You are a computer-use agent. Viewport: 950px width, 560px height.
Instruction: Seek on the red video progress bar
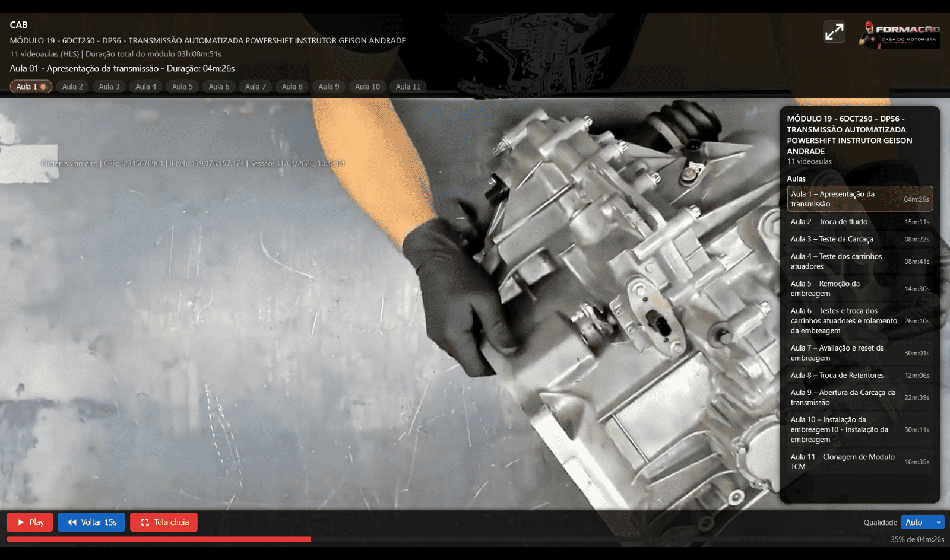point(438,539)
